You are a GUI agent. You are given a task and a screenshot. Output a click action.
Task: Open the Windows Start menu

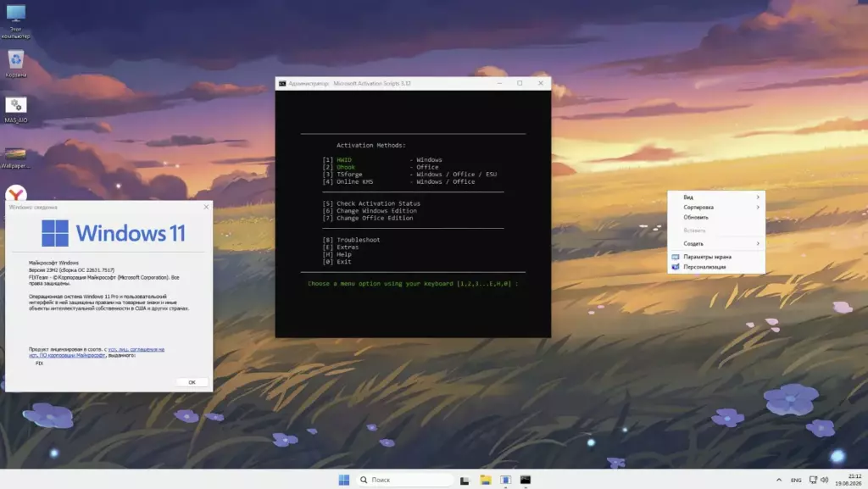tap(344, 480)
